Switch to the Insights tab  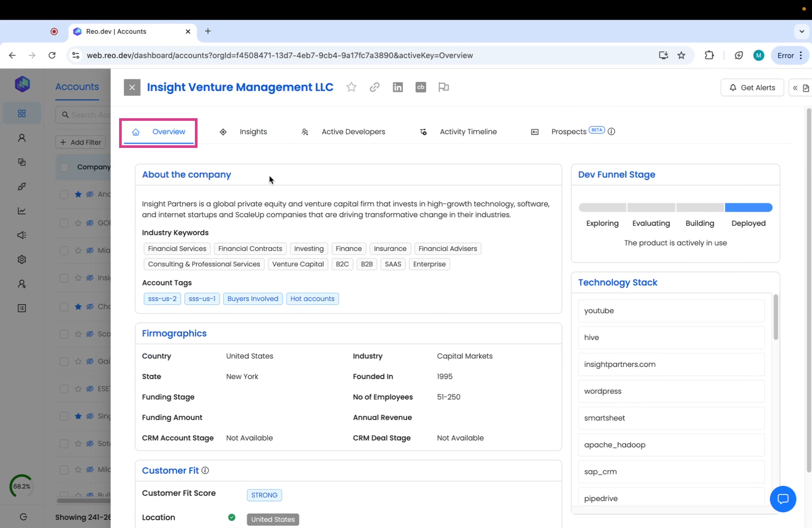pyautogui.click(x=253, y=132)
